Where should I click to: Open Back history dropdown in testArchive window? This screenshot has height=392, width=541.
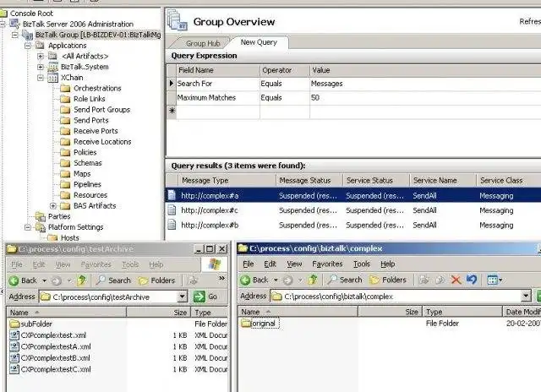(x=44, y=280)
